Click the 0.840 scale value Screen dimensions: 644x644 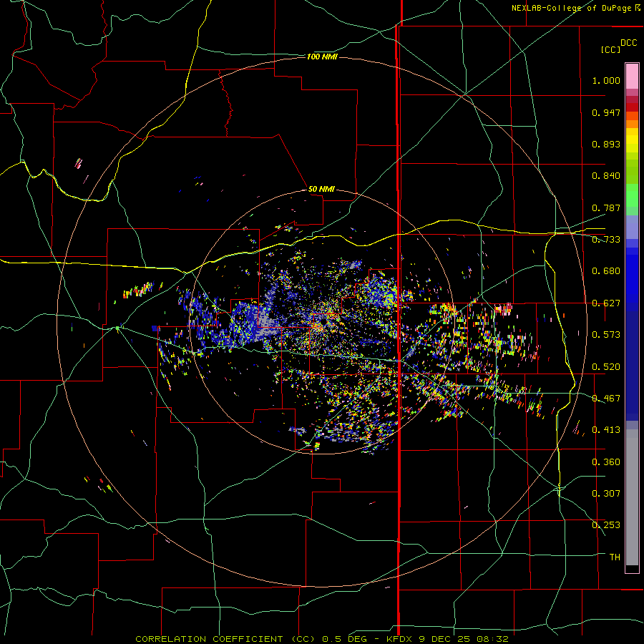click(x=606, y=176)
